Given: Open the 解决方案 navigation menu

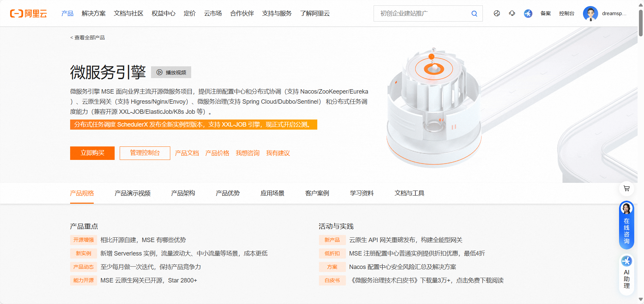Looking at the screenshot, I should coord(94,13).
